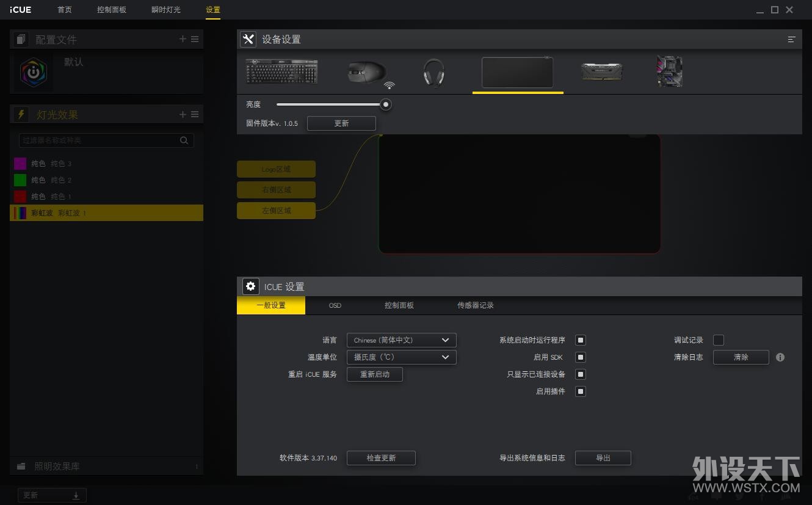
Task: Open the 灯光效果 list menu
Action: pyautogui.click(x=195, y=114)
